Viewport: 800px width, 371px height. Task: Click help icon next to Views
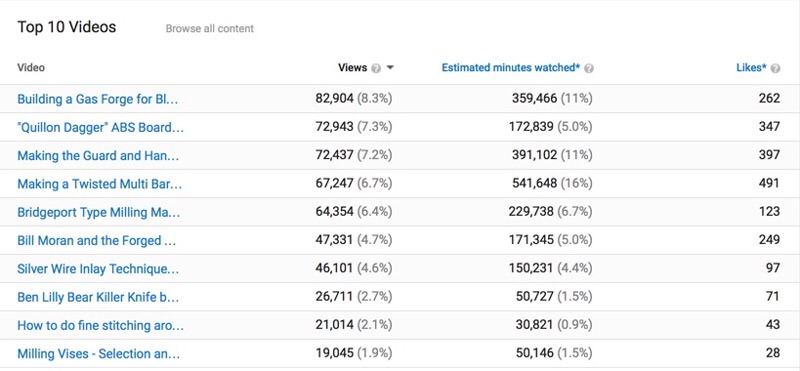pos(376,68)
